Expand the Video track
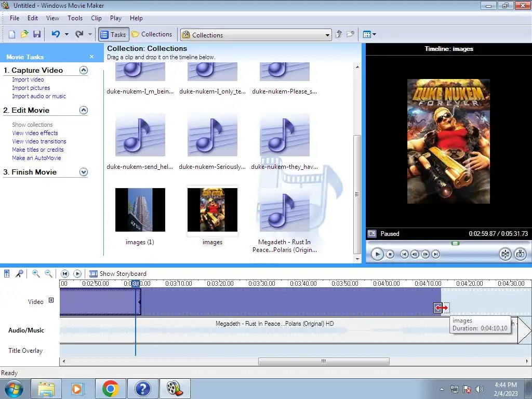 (x=51, y=300)
